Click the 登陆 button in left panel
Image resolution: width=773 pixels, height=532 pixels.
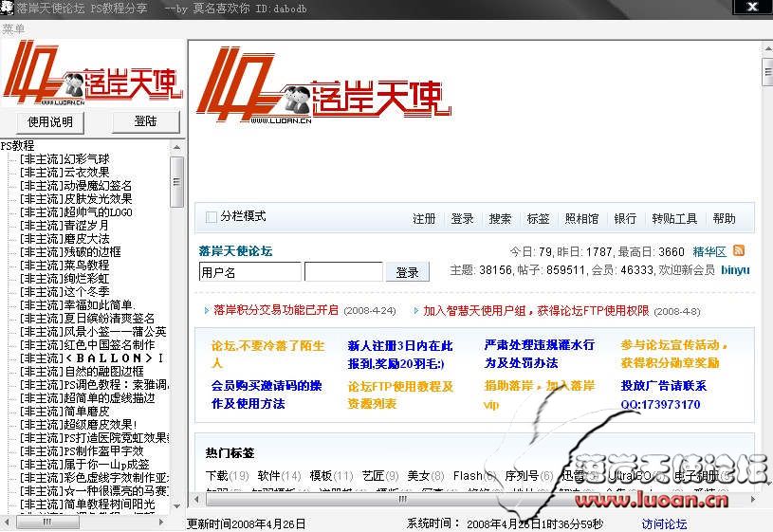click(x=146, y=121)
